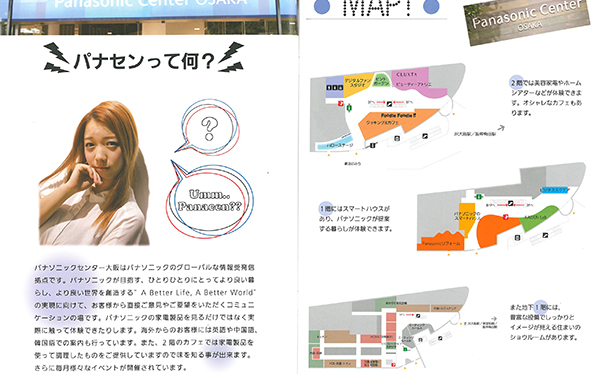Click the question mark speech bubble
The height and width of the screenshot is (374, 600).
click(x=209, y=127)
